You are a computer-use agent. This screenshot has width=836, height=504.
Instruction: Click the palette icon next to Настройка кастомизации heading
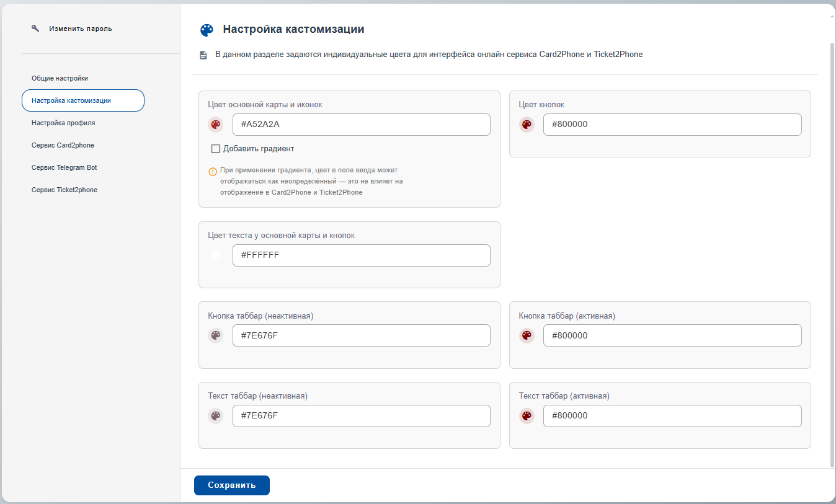click(x=207, y=30)
